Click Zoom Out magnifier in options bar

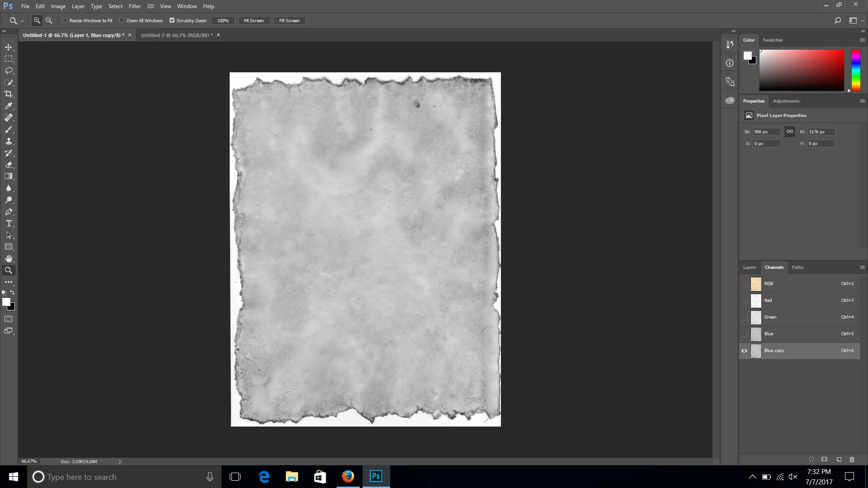(x=49, y=20)
